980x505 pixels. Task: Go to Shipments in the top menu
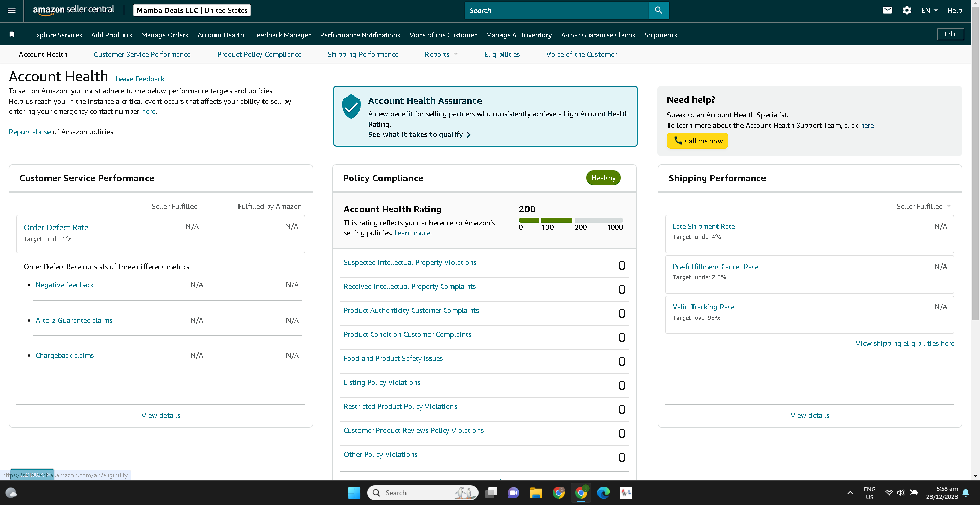(661, 35)
